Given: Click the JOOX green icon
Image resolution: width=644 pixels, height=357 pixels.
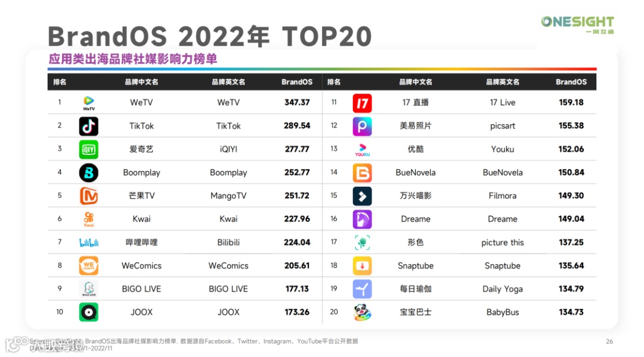Looking at the screenshot, I should tap(89, 312).
